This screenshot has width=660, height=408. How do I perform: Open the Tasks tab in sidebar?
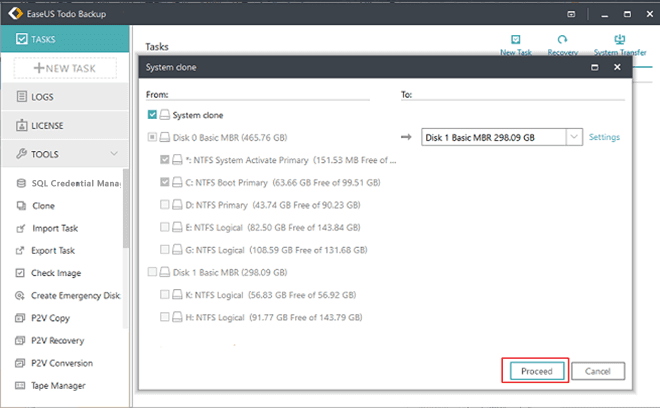point(65,39)
